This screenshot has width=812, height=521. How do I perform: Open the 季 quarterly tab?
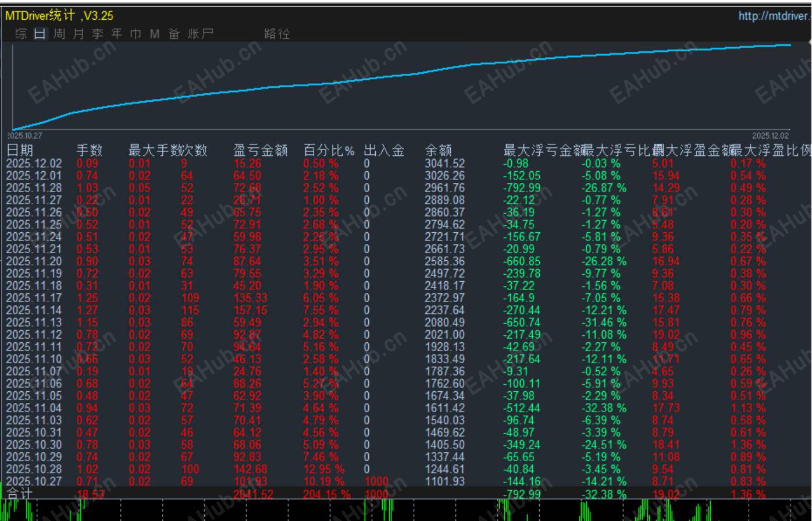click(98, 34)
